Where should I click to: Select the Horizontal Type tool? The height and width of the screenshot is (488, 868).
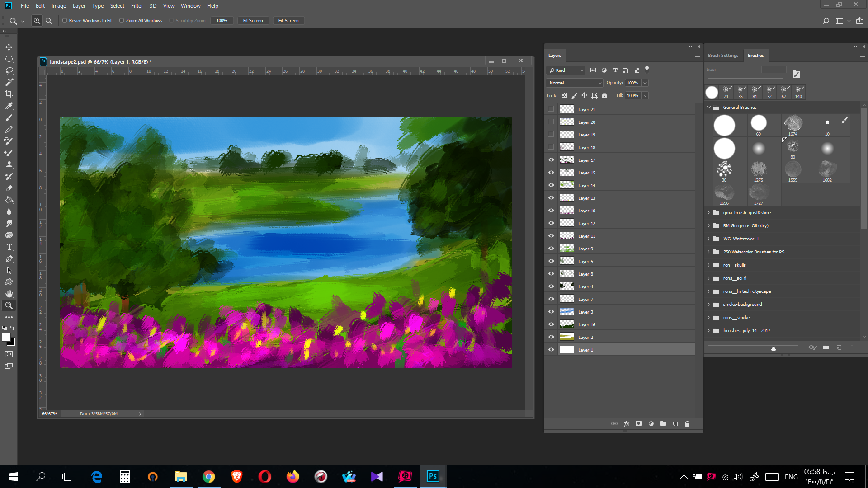click(9, 247)
